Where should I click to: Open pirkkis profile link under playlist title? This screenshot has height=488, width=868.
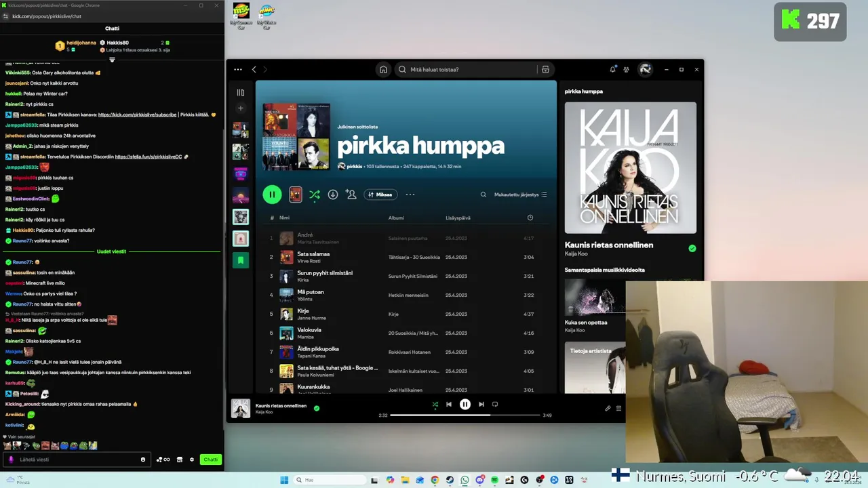(355, 166)
